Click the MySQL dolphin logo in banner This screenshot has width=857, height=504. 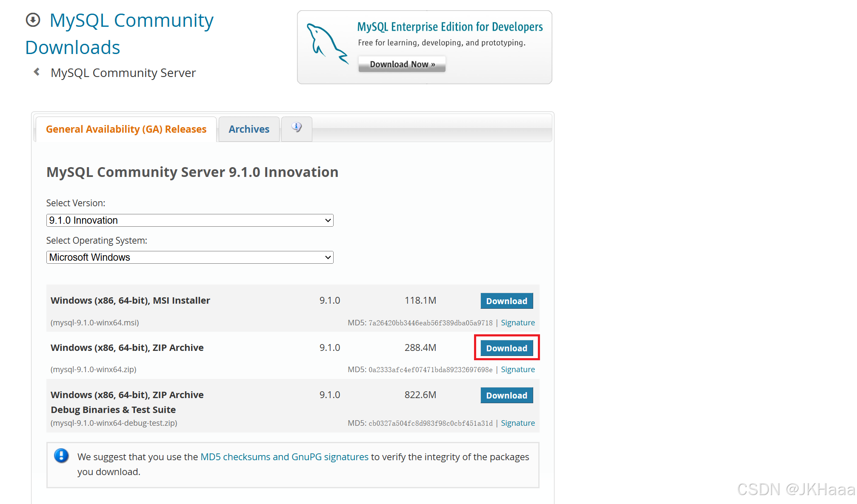pos(327,44)
